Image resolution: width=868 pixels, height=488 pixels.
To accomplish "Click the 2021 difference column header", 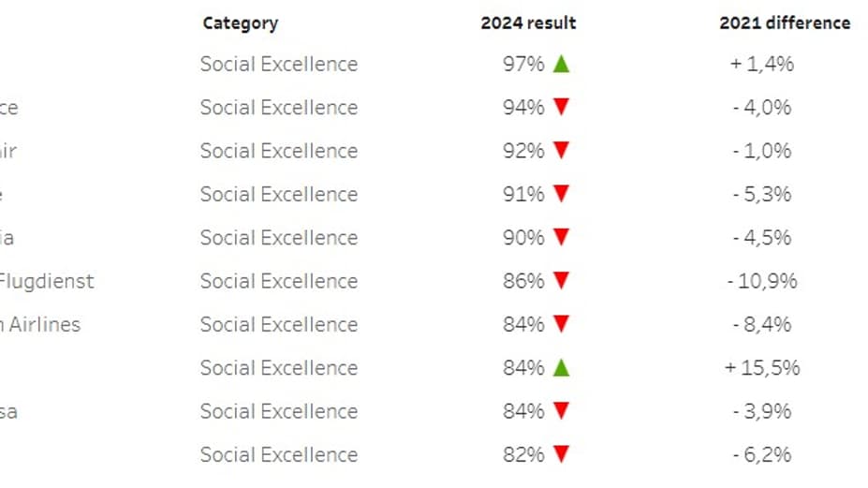I will pos(785,23).
